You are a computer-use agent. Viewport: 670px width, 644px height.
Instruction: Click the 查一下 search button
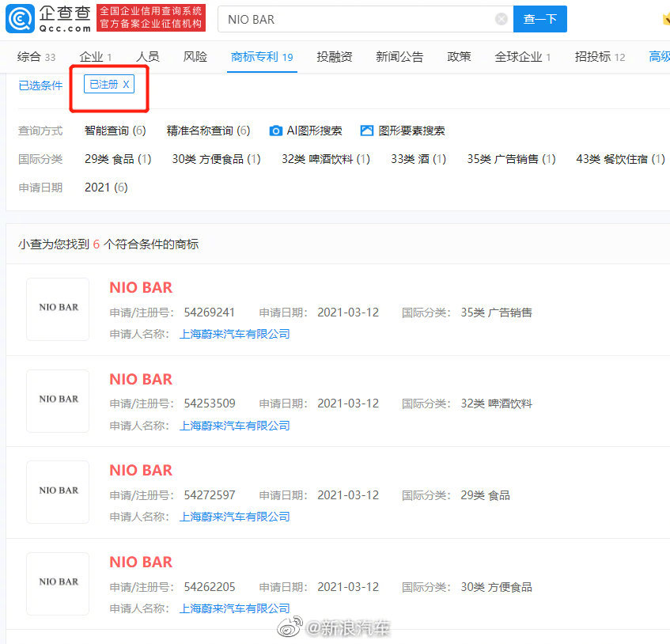540,18
